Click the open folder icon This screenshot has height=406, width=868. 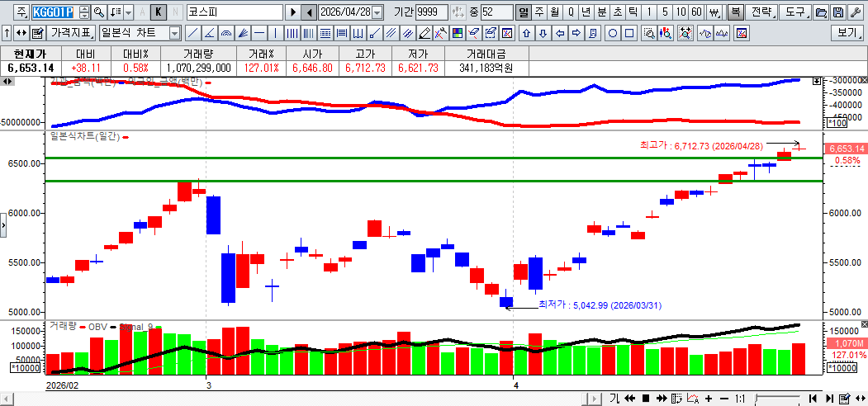(x=821, y=12)
